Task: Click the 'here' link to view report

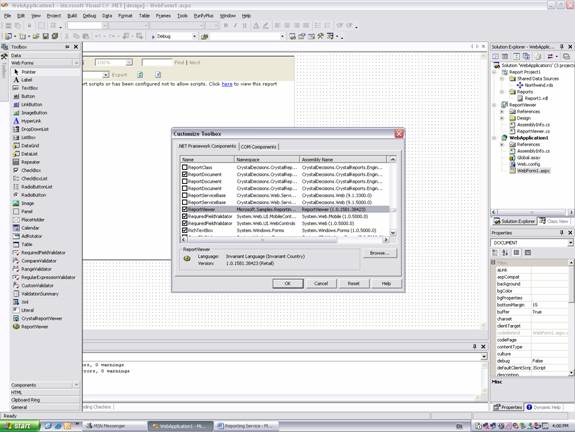Action: [227, 84]
